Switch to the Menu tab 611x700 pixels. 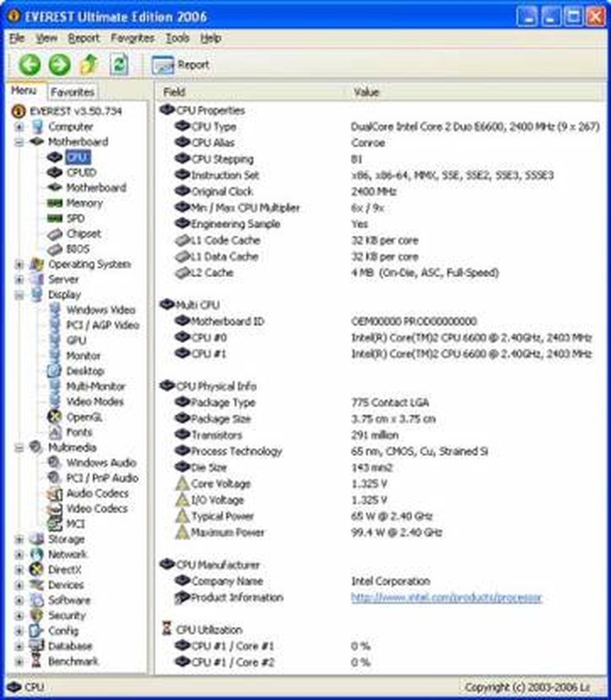click(24, 90)
